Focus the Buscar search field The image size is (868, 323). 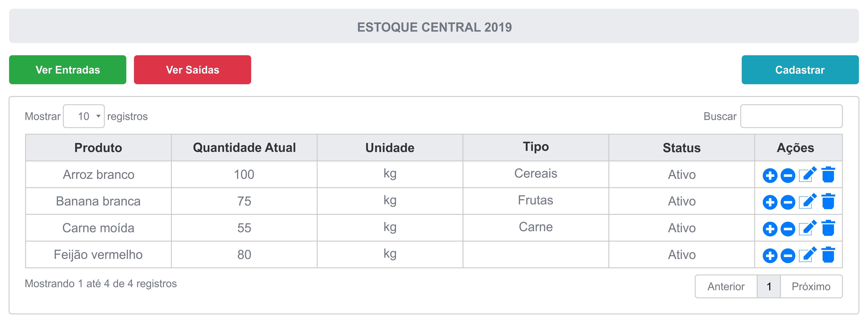click(791, 116)
